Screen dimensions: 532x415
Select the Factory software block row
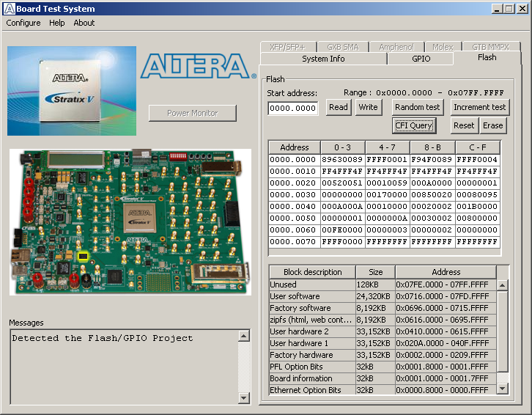(383, 308)
